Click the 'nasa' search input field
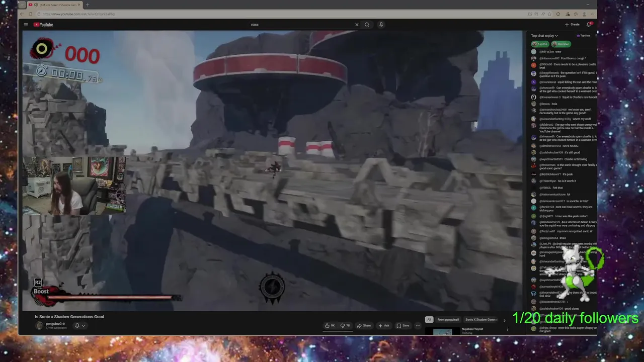 [x=302, y=25]
